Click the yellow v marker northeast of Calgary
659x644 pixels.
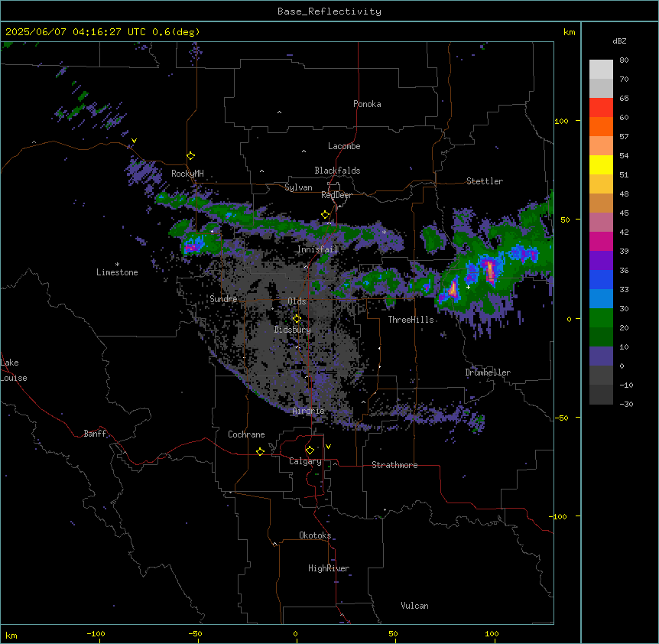pos(328,447)
